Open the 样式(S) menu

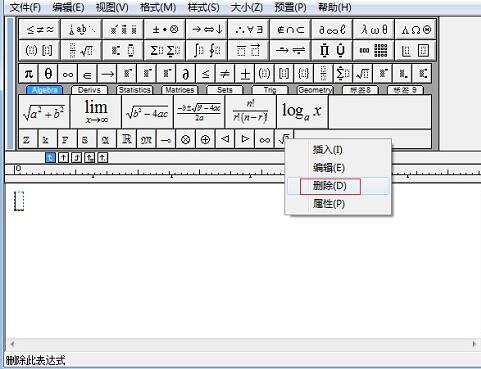click(x=203, y=7)
